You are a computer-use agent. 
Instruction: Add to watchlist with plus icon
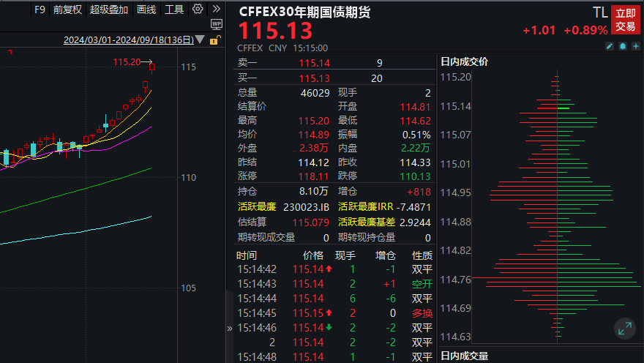tap(636, 46)
